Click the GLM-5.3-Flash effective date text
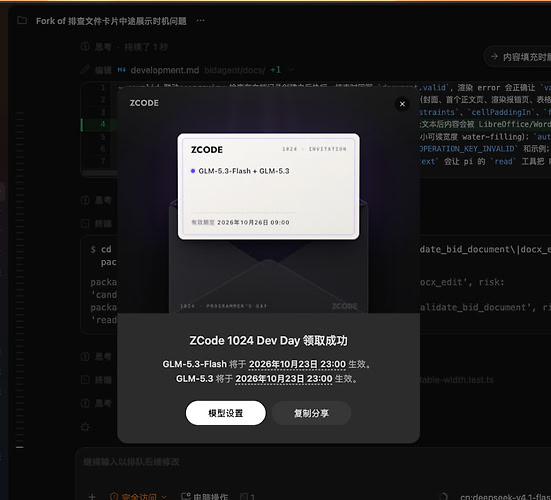Image resolution: width=551 pixels, height=500 pixels. [297, 364]
